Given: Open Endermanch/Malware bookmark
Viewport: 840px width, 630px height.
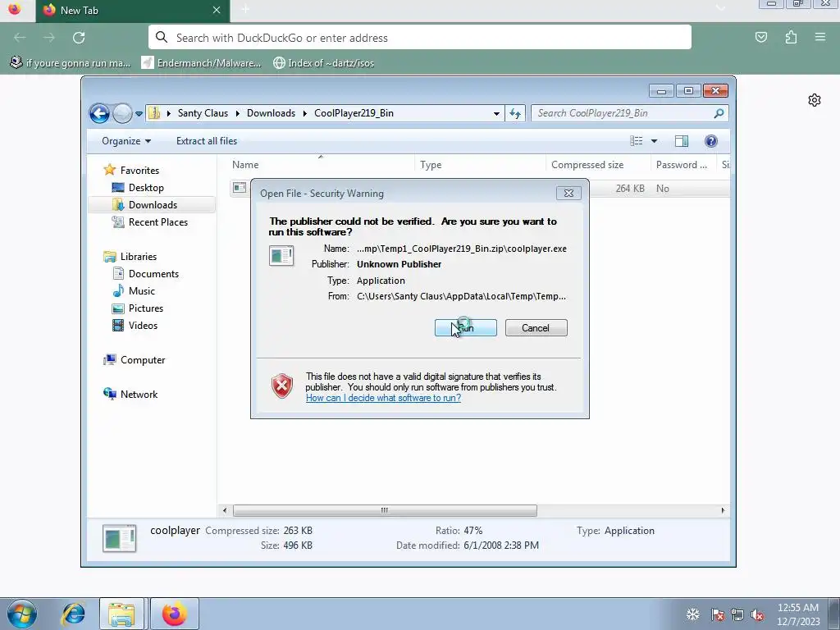Looking at the screenshot, I should [x=202, y=62].
